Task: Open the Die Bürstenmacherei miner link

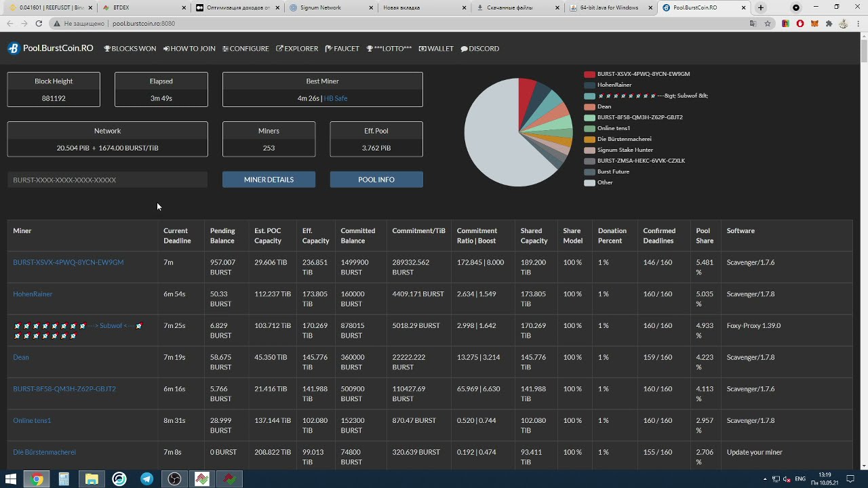Action: tap(44, 452)
